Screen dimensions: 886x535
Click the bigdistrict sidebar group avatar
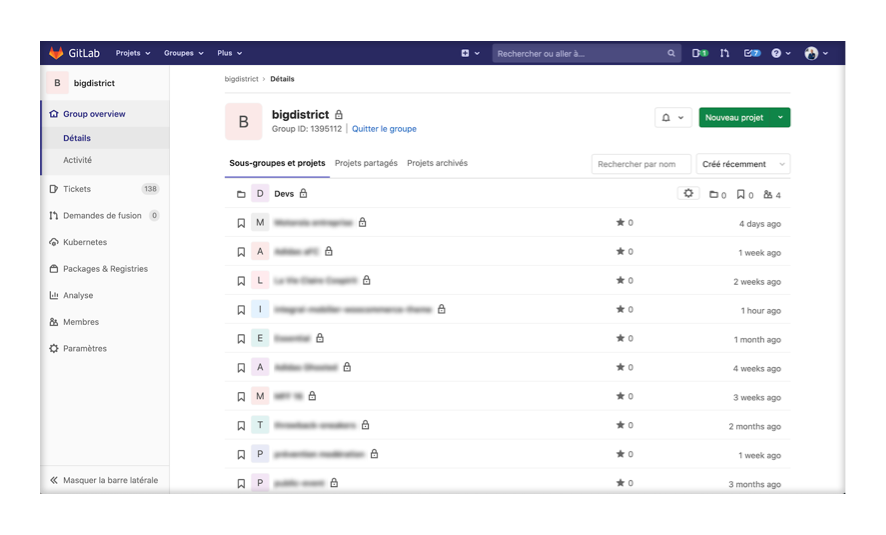point(57,83)
